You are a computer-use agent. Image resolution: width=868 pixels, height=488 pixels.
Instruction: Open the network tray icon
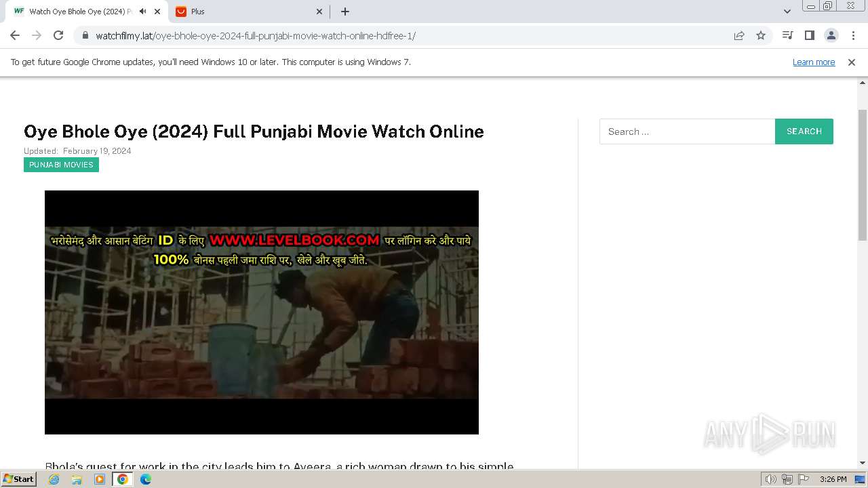(787, 479)
